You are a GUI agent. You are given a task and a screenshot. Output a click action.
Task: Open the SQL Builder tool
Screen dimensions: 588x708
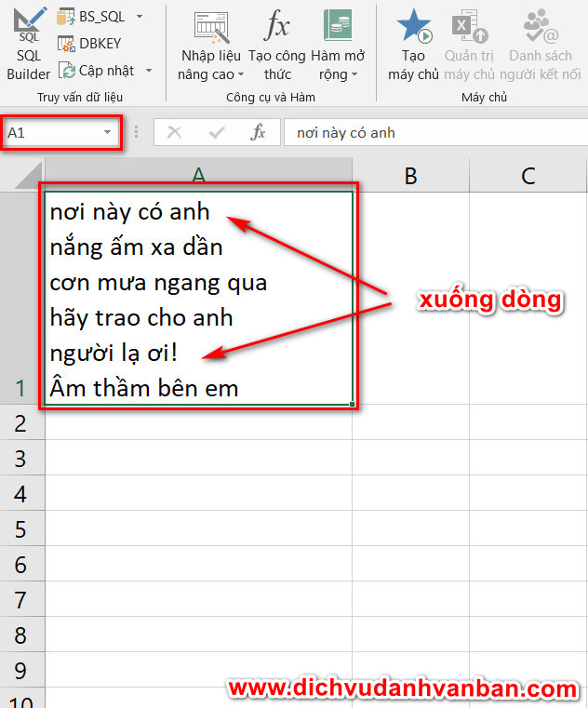(x=28, y=44)
